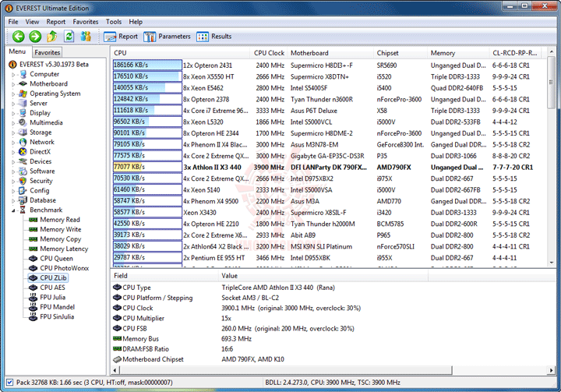Click the EVEREST v5.30.1973 Beta root icon

tap(13, 65)
